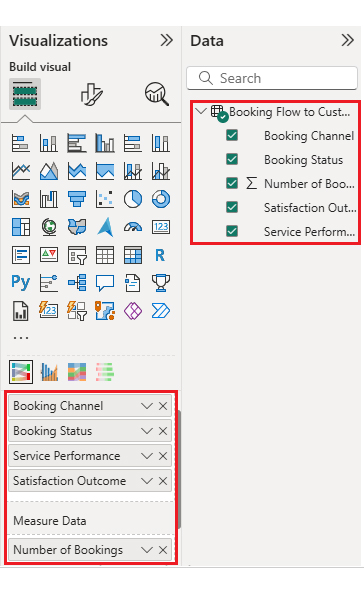The image size is (364, 594).
Task: Click the field wells vertical scrollbar
Action: point(180,469)
